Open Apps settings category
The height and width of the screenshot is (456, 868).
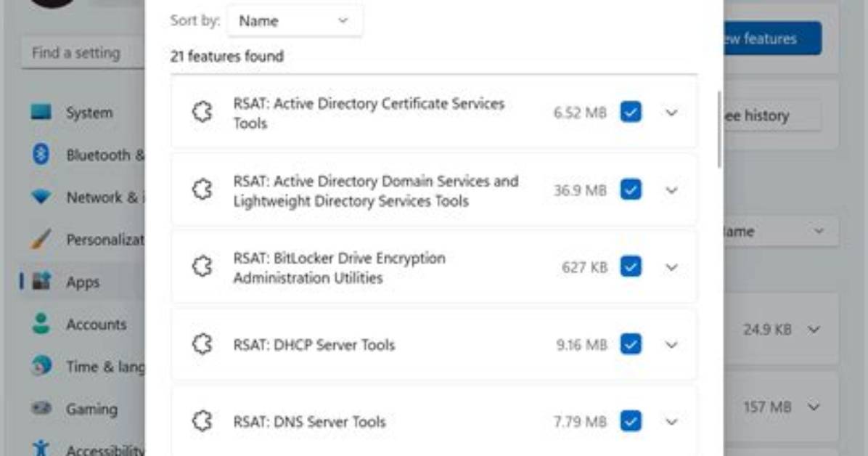82,282
